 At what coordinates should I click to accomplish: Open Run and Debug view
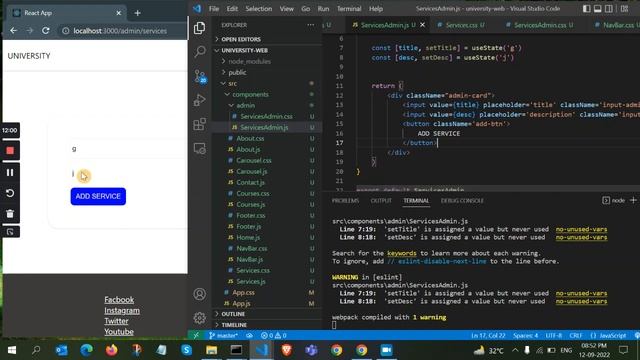click(200, 100)
